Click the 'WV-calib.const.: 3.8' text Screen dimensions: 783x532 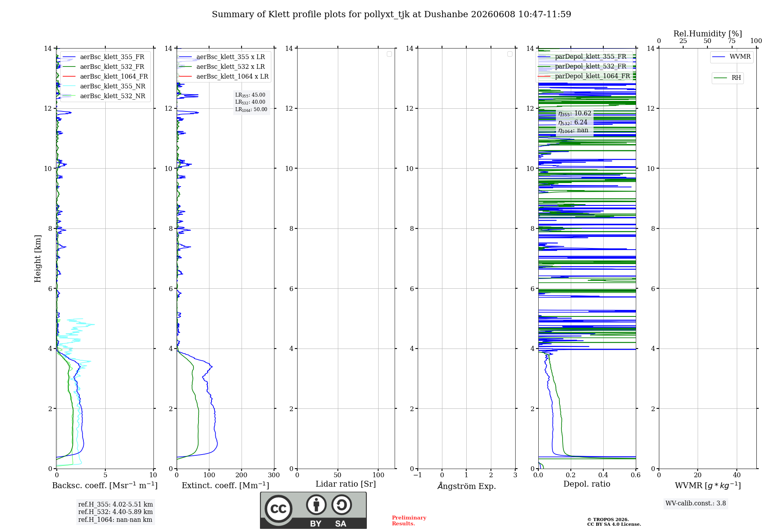point(696,503)
